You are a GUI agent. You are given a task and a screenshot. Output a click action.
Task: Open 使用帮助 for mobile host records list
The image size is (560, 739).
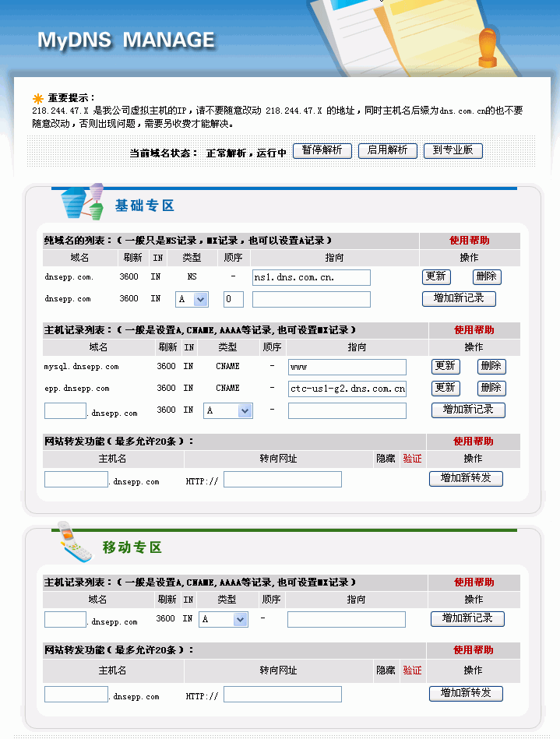(474, 582)
